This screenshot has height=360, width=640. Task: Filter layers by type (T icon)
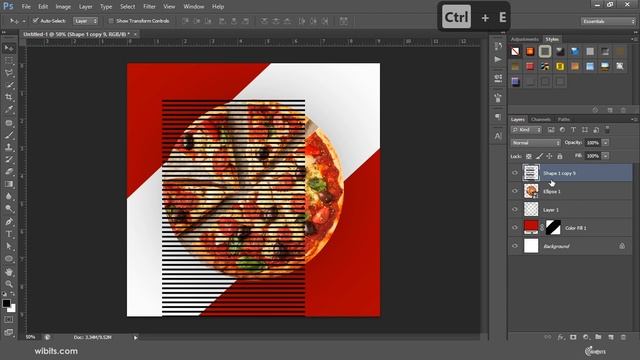point(573,130)
